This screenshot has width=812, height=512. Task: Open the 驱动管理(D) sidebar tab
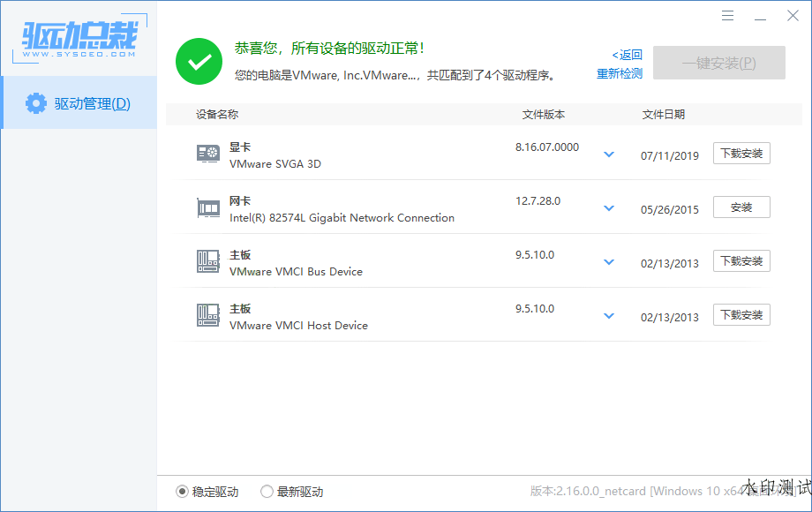point(79,103)
